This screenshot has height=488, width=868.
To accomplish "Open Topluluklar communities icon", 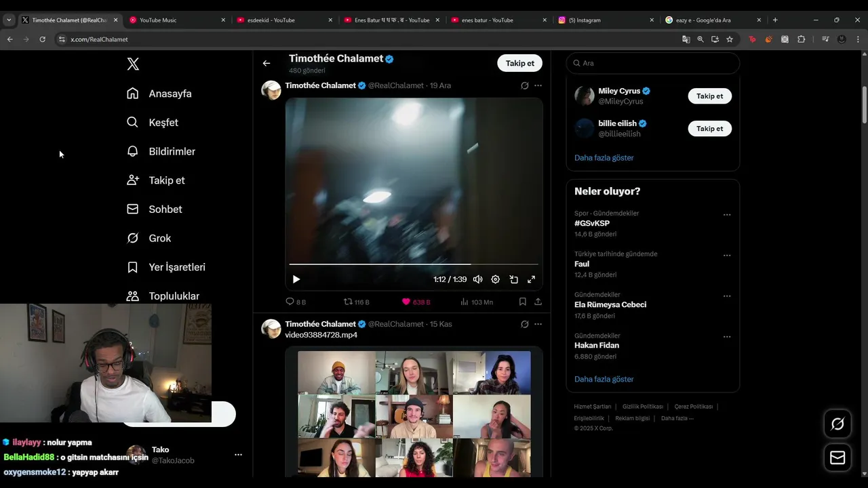I will 133,296.
